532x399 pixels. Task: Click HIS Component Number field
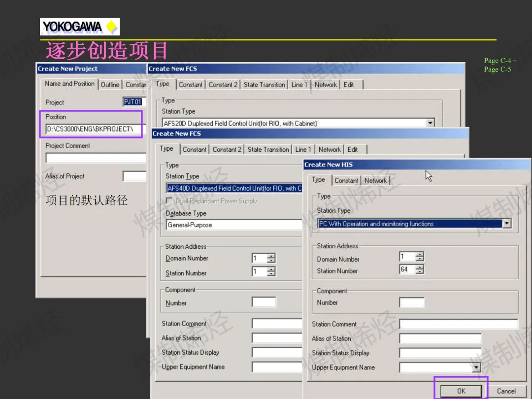pyautogui.click(x=411, y=302)
